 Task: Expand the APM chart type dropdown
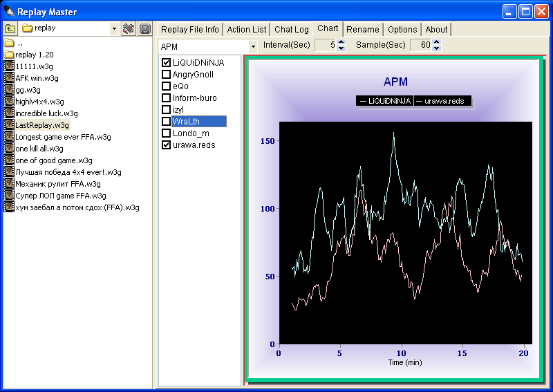(252, 46)
